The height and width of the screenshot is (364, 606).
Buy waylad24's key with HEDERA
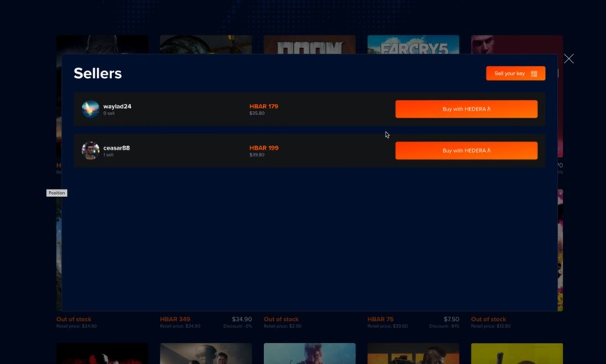click(466, 109)
